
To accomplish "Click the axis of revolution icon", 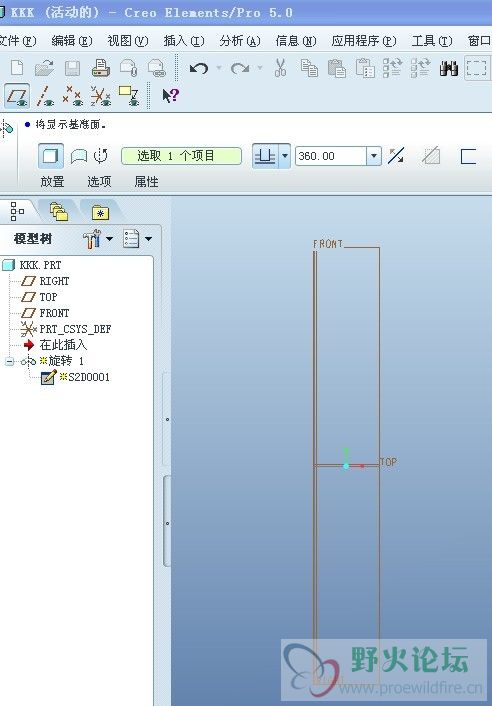I will tap(101, 156).
